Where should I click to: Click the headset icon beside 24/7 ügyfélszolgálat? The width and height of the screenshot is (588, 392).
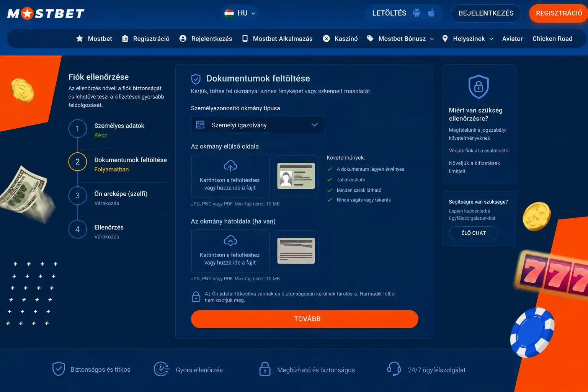coord(394,369)
